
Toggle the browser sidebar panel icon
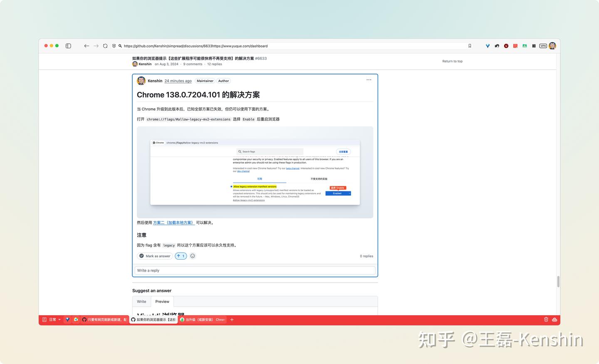pyautogui.click(x=68, y=46)
